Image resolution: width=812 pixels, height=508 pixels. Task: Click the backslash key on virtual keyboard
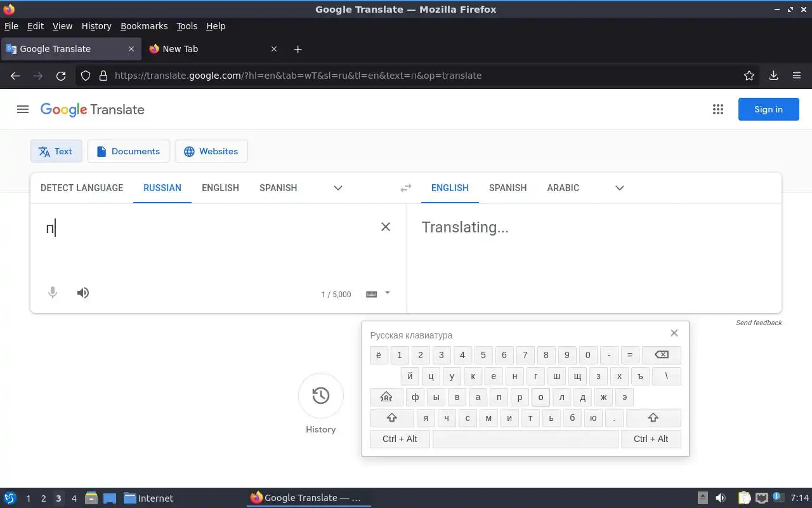click(x=666, y=376)
